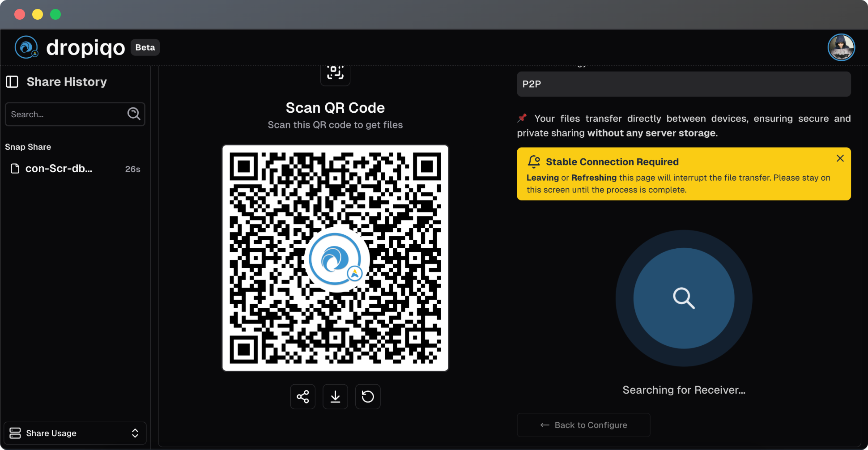Click the Snap Share section label
This screenshot has height=450, width=868.
coord(28,147)
